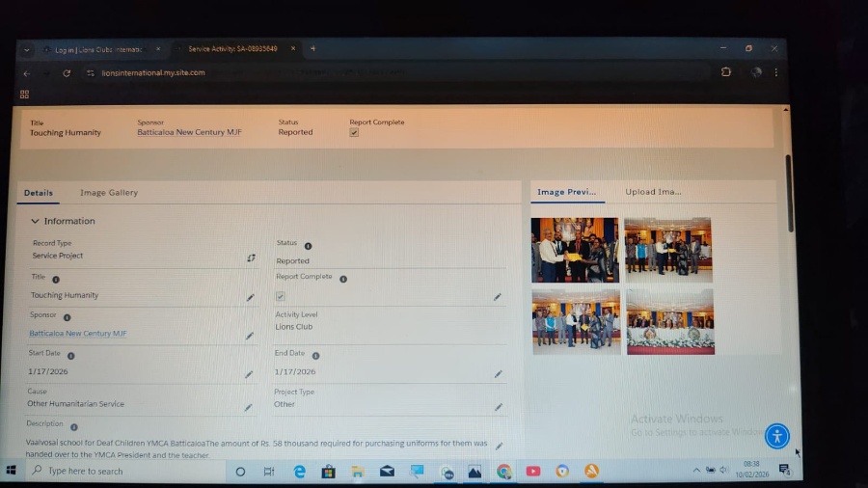Image resolution: width=868 pixels, height=488 pixels.
Task: Show hidden system tray icons arrow
Action: click(x=696, y=471)
